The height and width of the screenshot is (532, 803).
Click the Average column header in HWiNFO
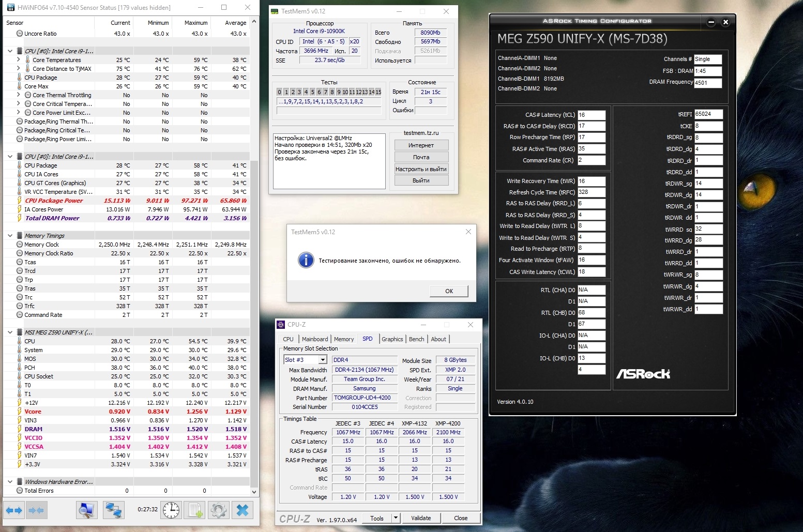point(230,23)
